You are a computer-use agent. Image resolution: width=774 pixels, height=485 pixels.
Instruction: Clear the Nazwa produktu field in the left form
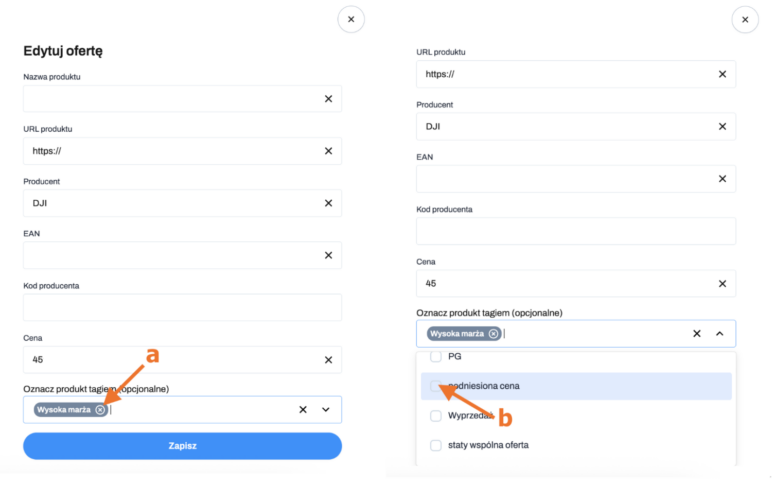click(x=328, y=98)
